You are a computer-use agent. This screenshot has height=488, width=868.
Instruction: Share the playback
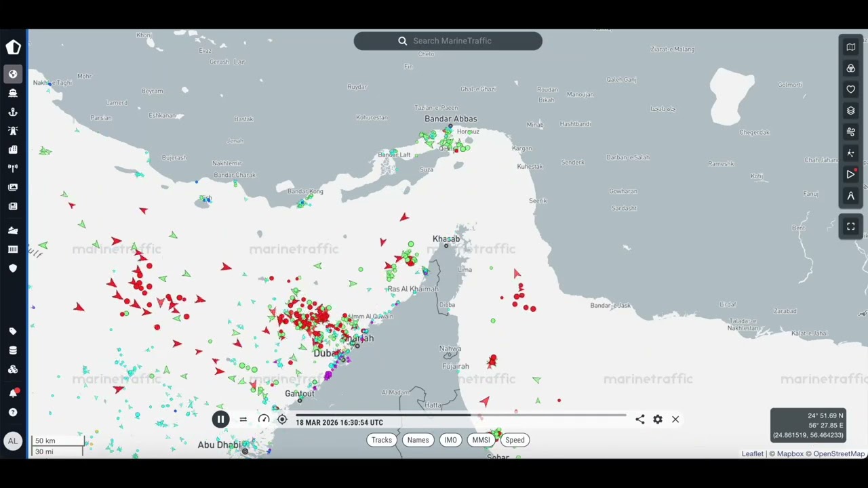(639, 420)
